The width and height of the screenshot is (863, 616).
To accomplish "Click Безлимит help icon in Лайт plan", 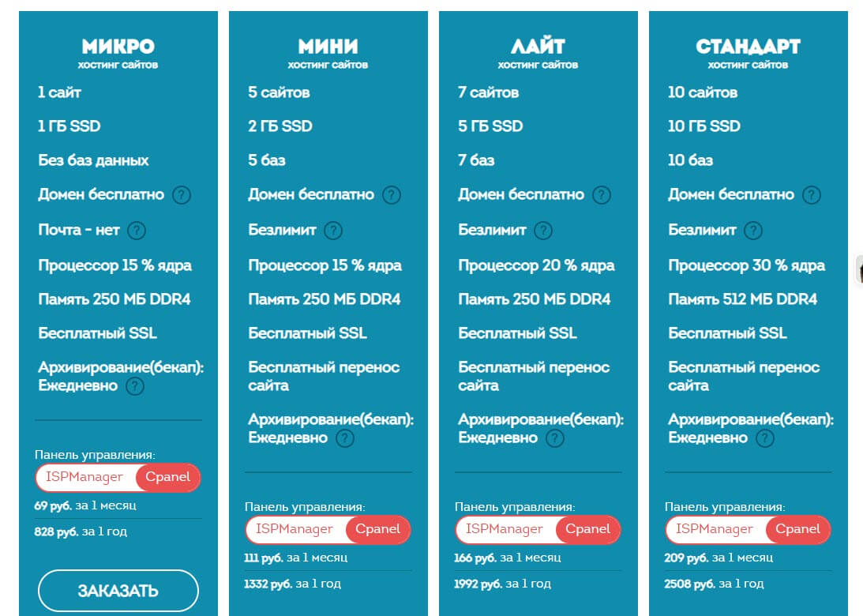I will click(x=543, y=231).
